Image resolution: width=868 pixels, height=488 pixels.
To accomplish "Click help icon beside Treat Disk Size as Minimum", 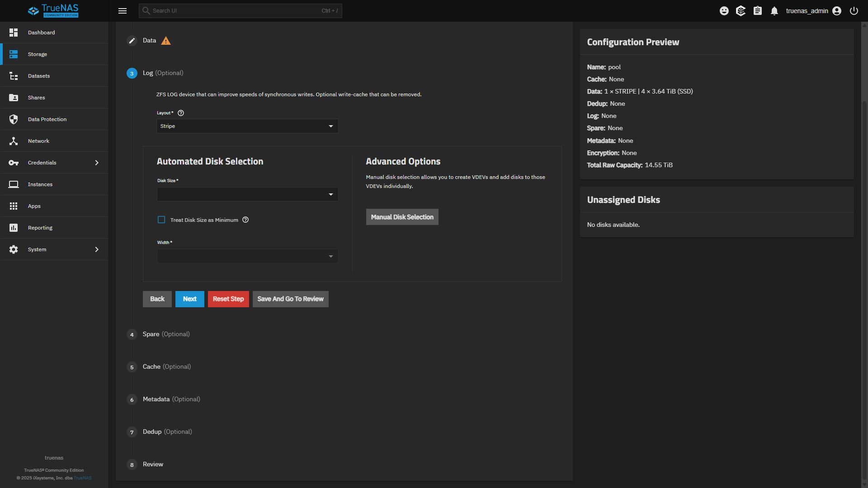I will tap(245, 220).
